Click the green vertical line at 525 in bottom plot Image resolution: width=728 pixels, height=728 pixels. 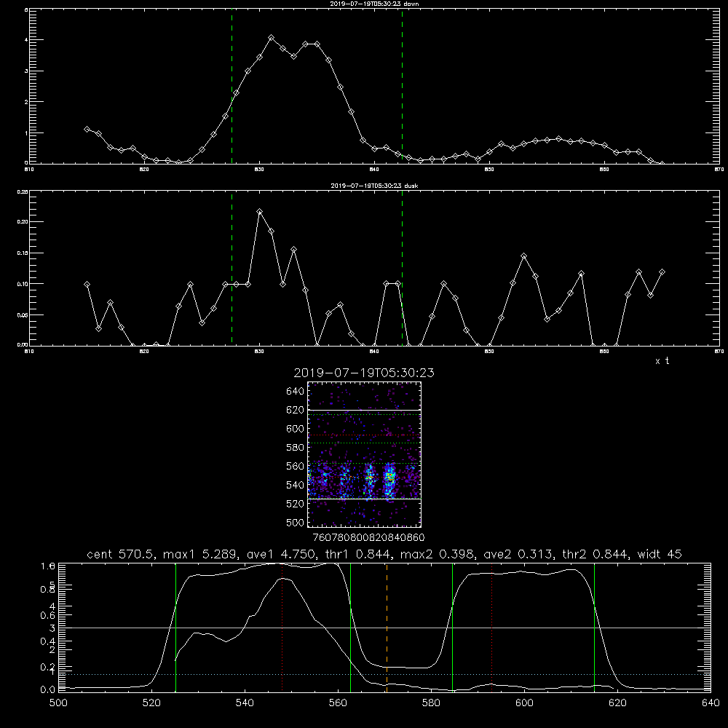pos(175,628)
